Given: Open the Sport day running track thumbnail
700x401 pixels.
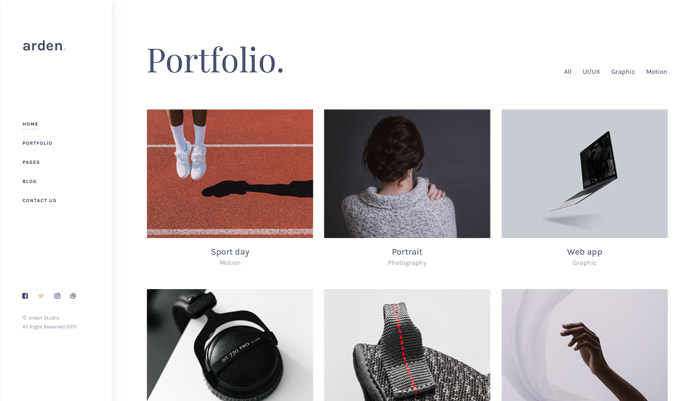Looking at the screenshot, I should [230, 174].
